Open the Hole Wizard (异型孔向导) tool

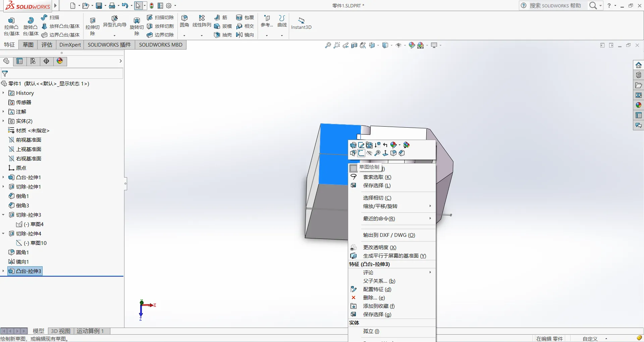[114, 21]
